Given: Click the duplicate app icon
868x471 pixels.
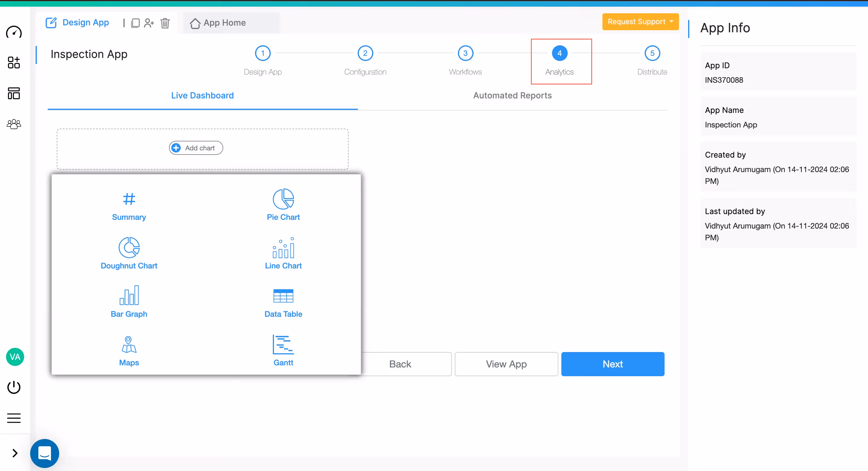Looking at the screenshot, I should [x=136, y=23].
